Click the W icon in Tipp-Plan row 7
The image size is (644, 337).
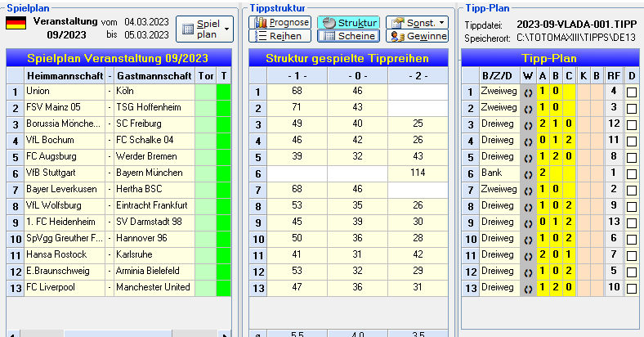tap(528, 191)
